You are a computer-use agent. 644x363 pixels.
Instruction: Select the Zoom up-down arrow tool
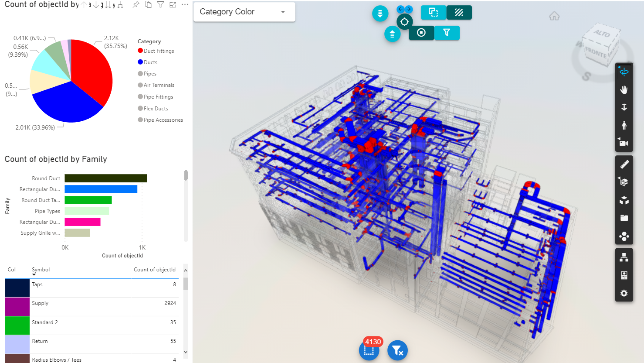[624, 107]
